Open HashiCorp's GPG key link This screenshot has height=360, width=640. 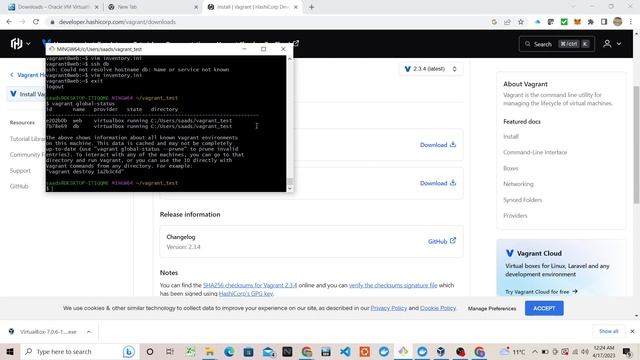[x=246, y=293]
